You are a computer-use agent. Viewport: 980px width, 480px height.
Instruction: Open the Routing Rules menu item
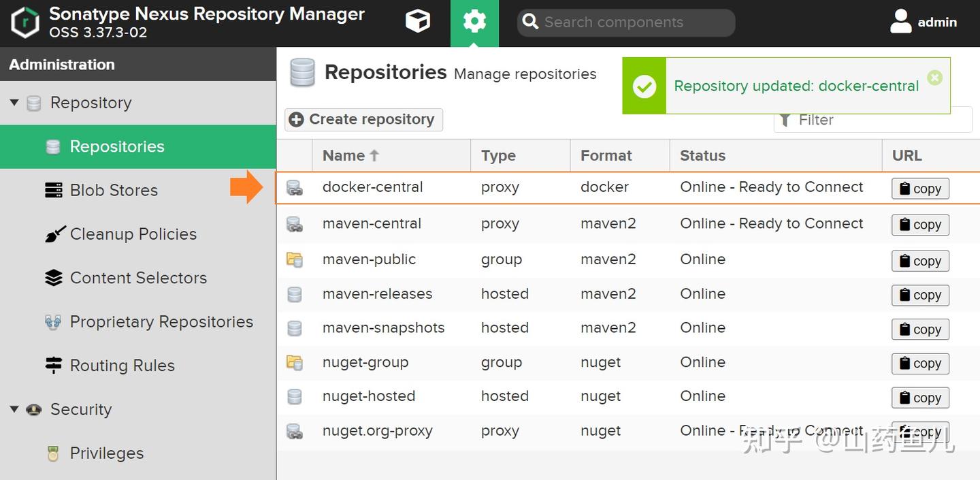(122, 366)
